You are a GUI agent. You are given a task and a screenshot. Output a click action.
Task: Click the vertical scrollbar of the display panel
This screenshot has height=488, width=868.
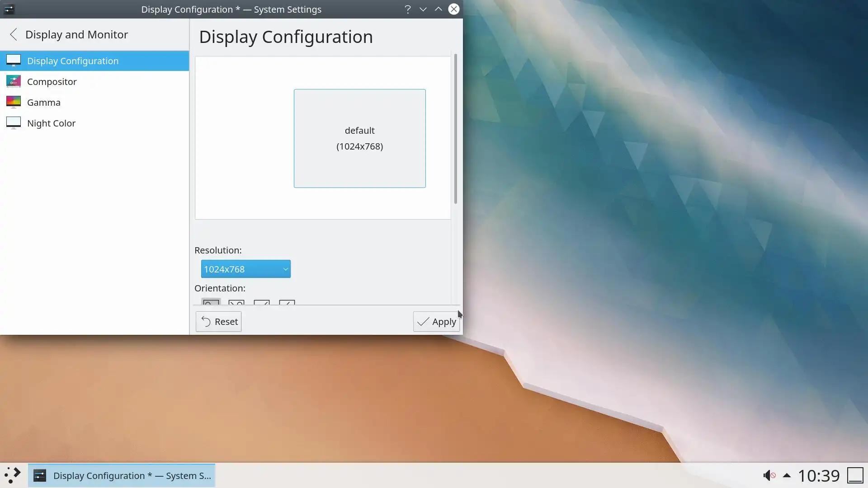click(x=455, y=129)
